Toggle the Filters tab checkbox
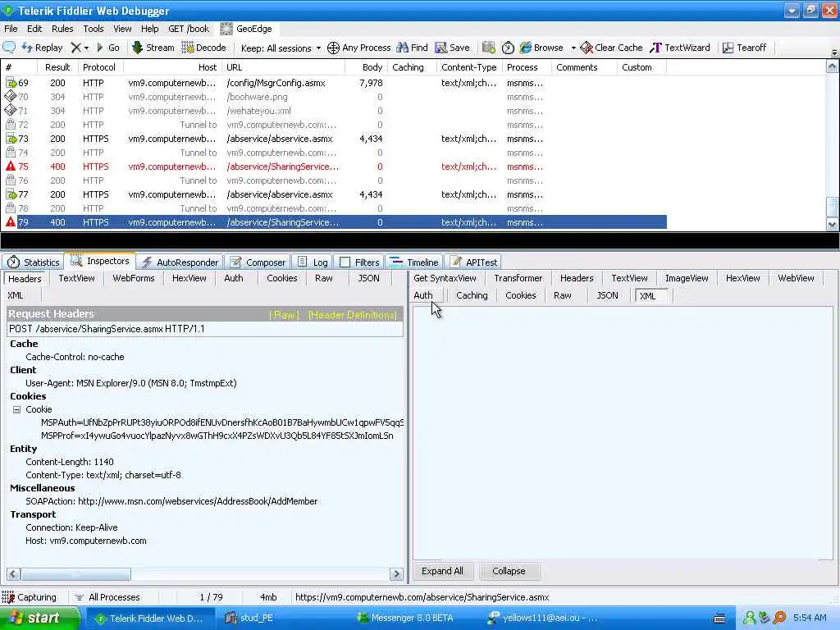This screenshot has height=630, width=840. pyautogui.click(x=345, y=262)
